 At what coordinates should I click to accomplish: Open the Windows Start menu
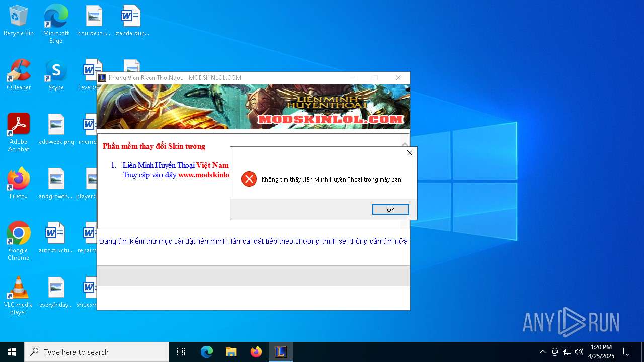[x=12, y=352]
